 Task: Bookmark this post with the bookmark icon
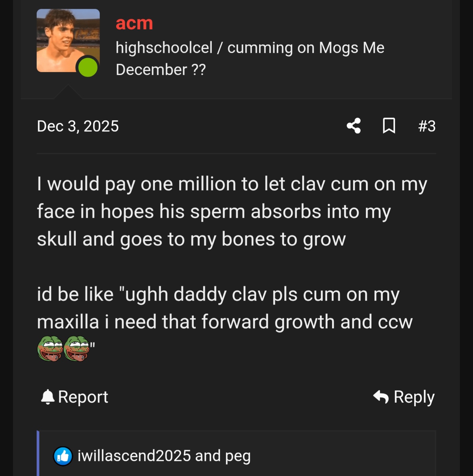click(389, 126)
